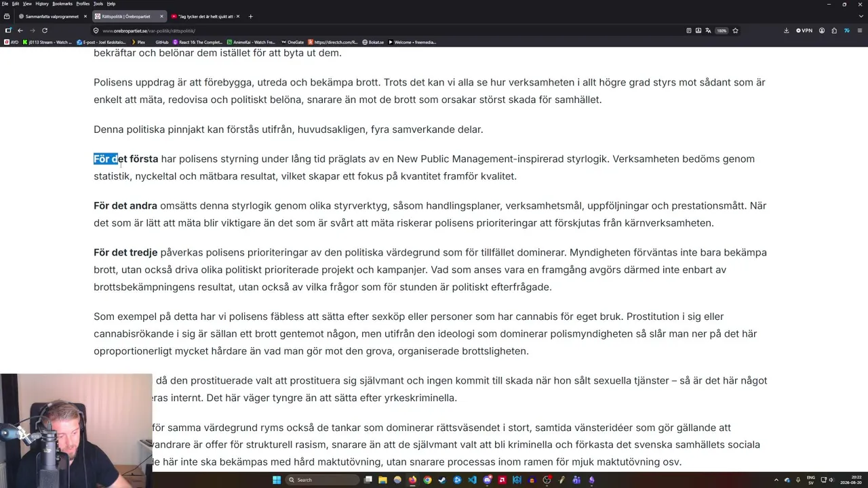Image resolution: width=868 pixels, height=488 pixels.
Task: Open the Bookmarks menu
Action: [62, 3]
